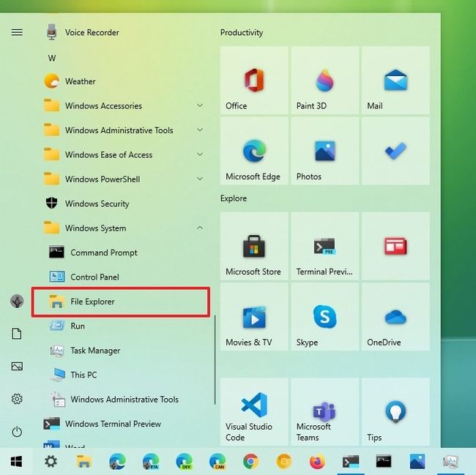Switch to Terminal on the taskbar
476x475 pixels.
pyautogui.click(x=351, y=462)
